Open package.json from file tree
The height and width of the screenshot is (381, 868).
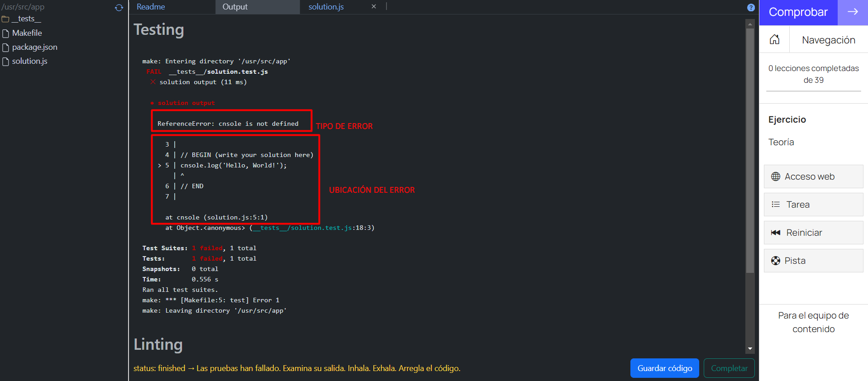tap(34, 47)
